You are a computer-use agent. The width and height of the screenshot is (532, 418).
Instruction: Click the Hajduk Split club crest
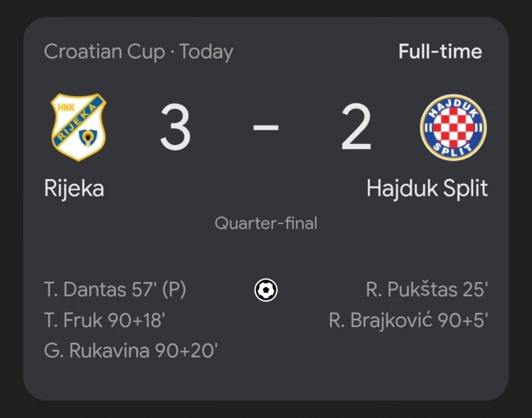tap(453, 127)
